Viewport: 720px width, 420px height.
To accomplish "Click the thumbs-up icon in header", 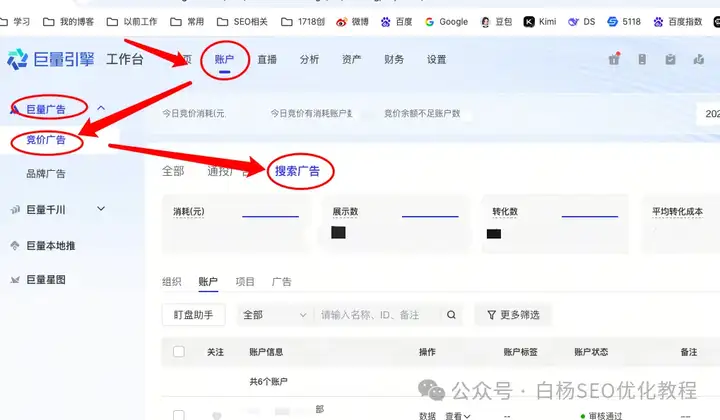I will click(x=698, y=59).
